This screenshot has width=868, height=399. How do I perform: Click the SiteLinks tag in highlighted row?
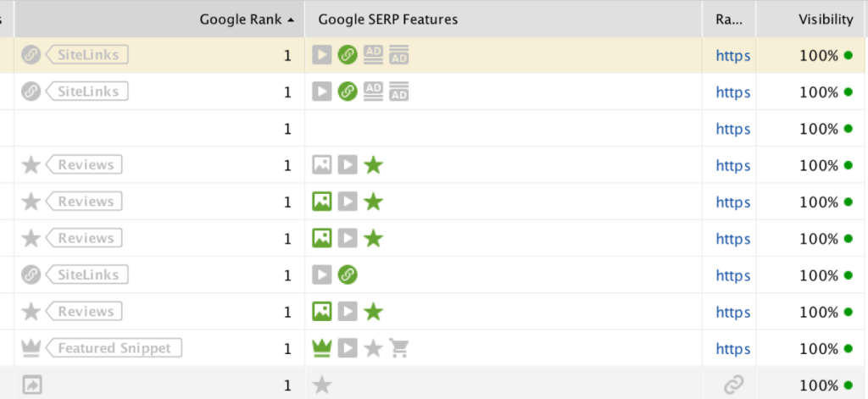[x=86, y=55]
